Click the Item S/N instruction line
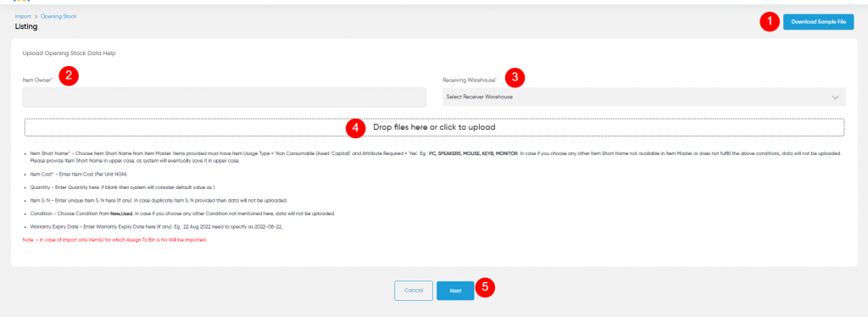Screen dimensions: 868x317 coord(159,200)
